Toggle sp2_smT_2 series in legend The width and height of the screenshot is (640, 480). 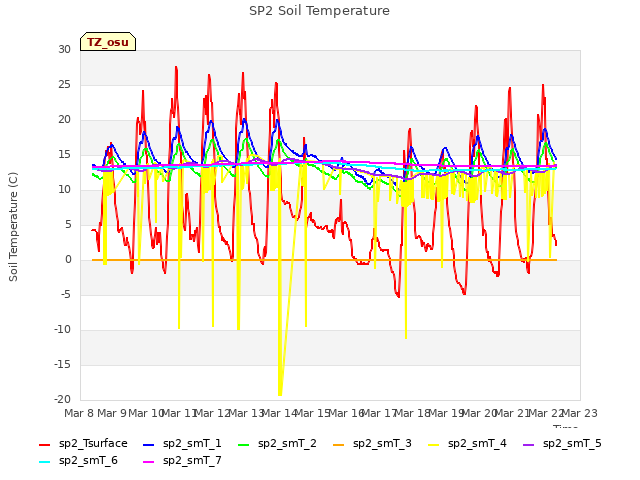click(277, 444)
